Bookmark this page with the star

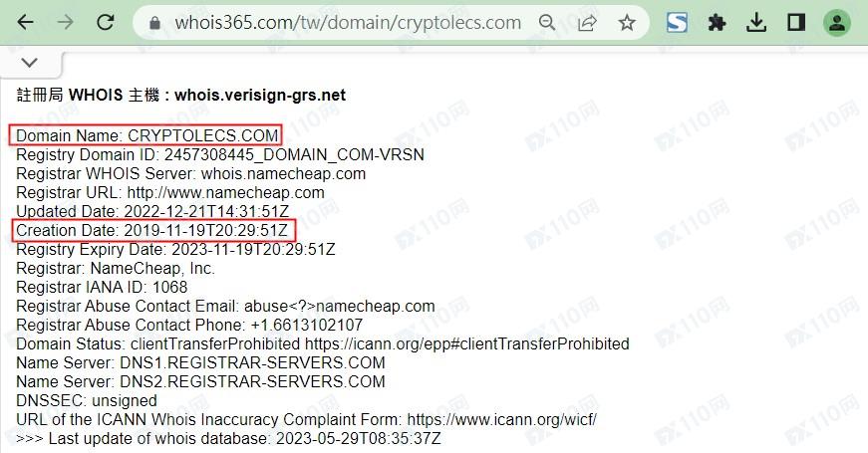tap(627, 23)
